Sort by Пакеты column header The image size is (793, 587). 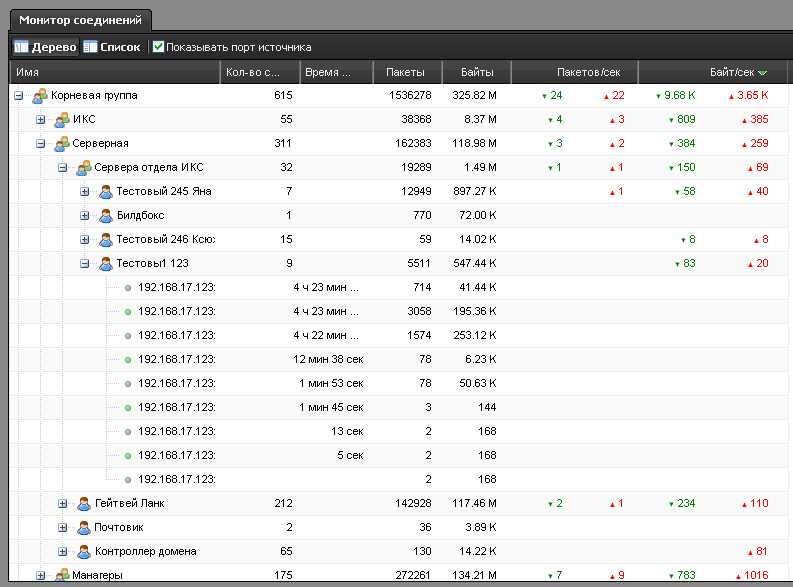click(x=405, y=73)
